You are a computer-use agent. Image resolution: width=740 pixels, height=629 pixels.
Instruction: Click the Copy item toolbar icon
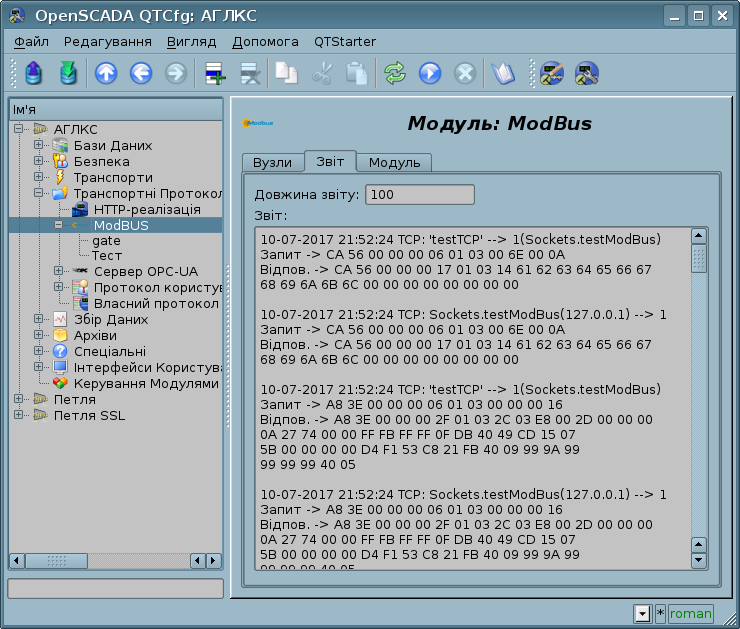pos(286,73)
